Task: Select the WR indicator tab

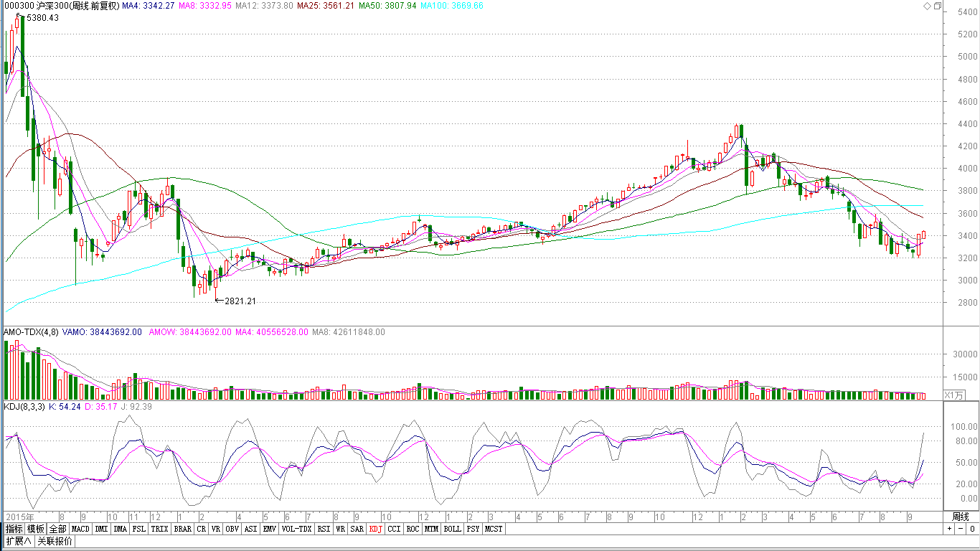Action: (x=341, y=529)
